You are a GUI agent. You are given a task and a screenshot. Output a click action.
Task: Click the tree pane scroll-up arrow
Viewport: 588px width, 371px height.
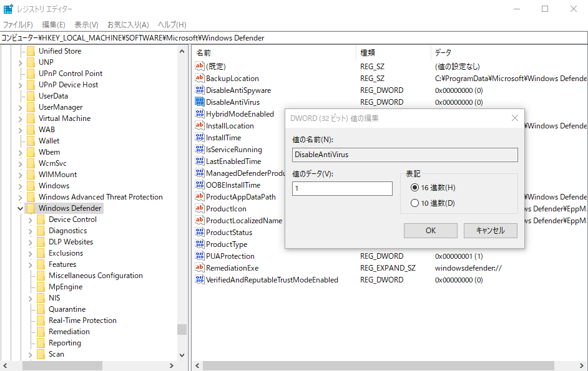pos(182,51)
